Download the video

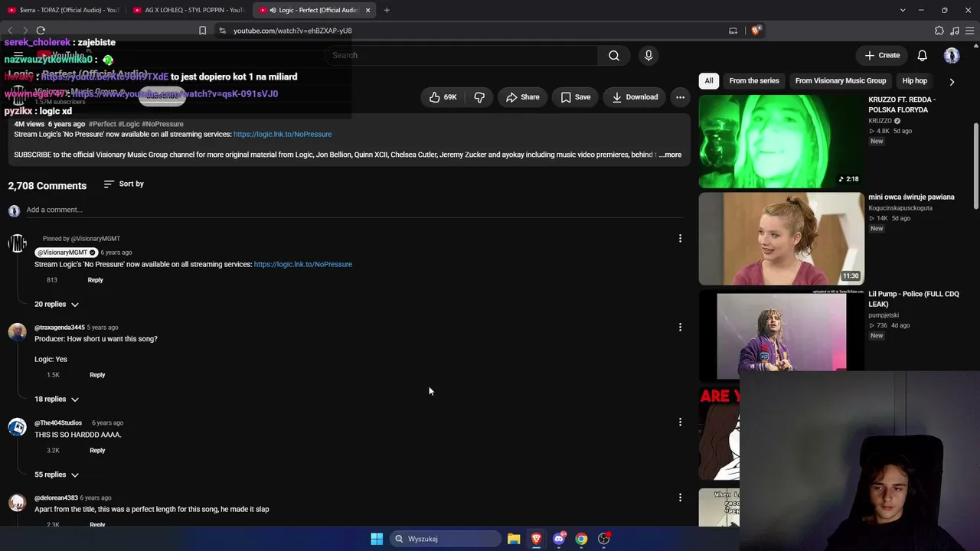635,97
